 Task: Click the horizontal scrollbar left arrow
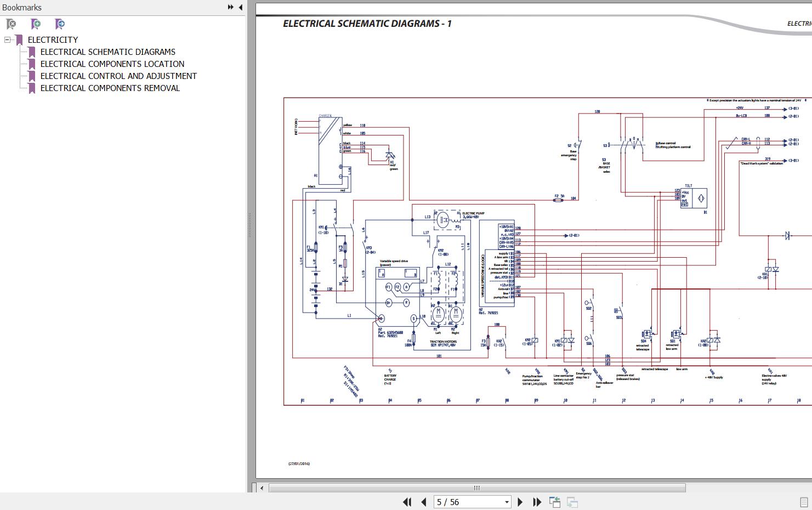click(262, 488)
